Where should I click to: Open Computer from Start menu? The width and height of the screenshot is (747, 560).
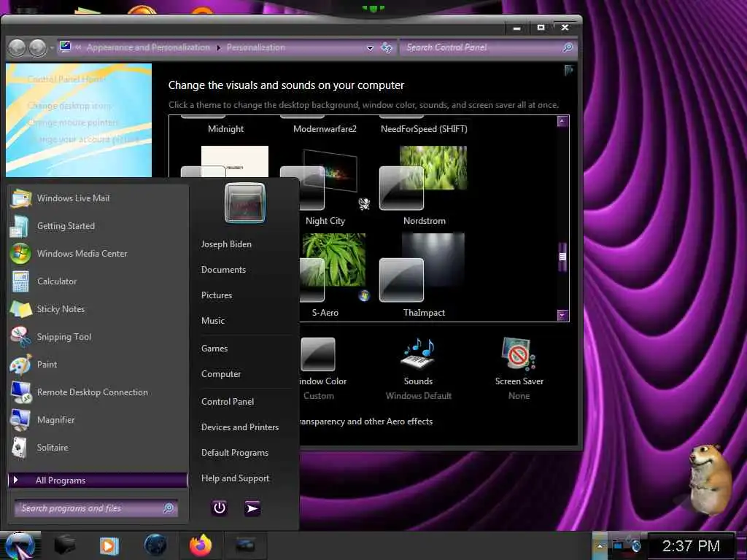coord(221,374)
